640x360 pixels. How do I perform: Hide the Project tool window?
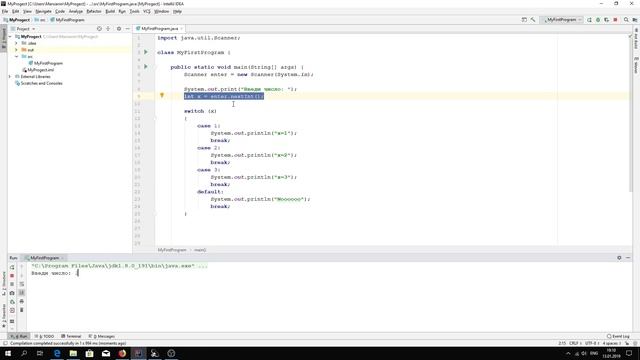(127, 29)
